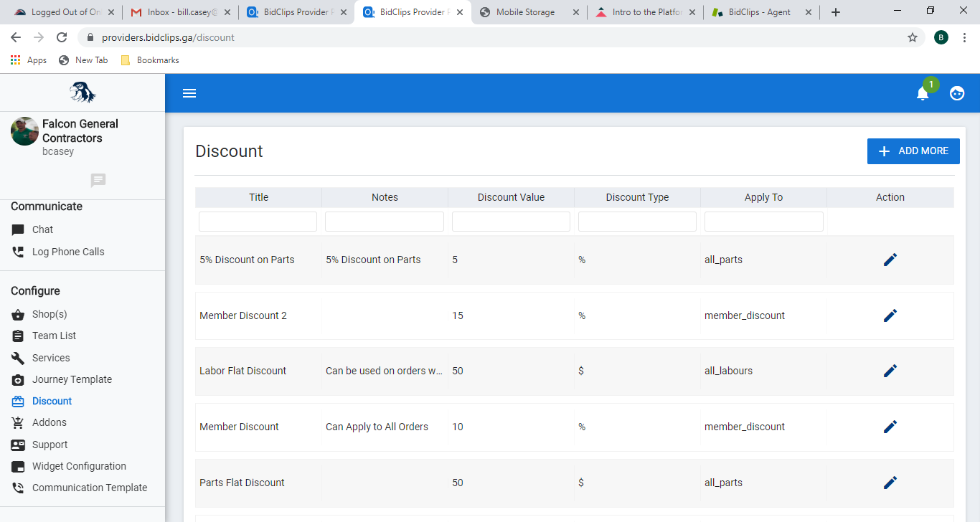Click the Chrome back arrow
Image resolution: width=980 pixels, height=522 pixels.
click(x=16, y=37)
